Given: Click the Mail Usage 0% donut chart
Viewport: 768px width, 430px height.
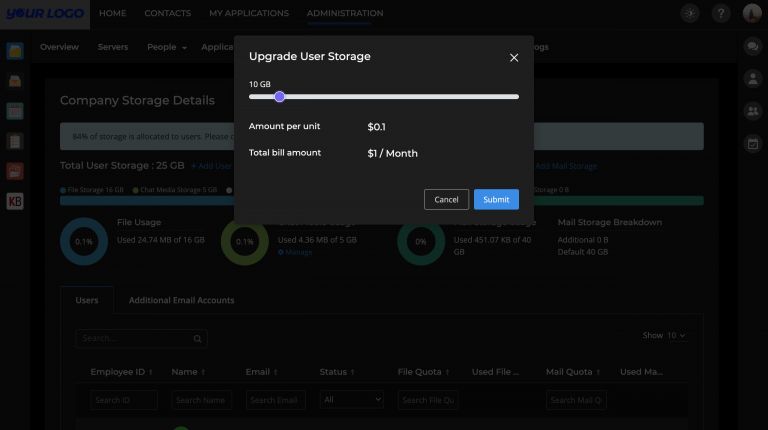Looking at the screenshot, I should tap(421, 241).
